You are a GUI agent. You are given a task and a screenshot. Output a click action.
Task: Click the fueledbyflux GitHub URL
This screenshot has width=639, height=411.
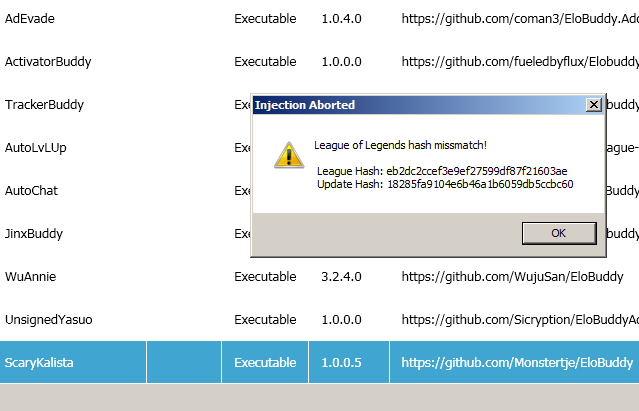pos(520,62)
